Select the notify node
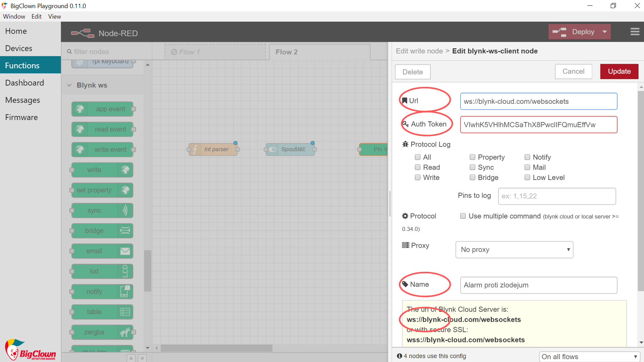Image resolution: width=644 pixels, height=362 pixels. coord(102,292)
